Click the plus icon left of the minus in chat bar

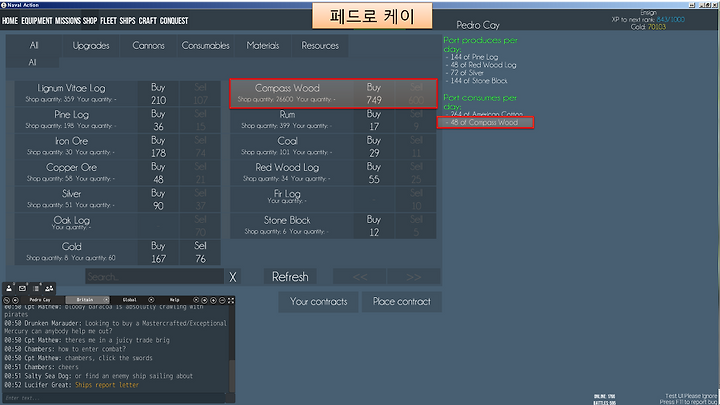click(214, 300)
